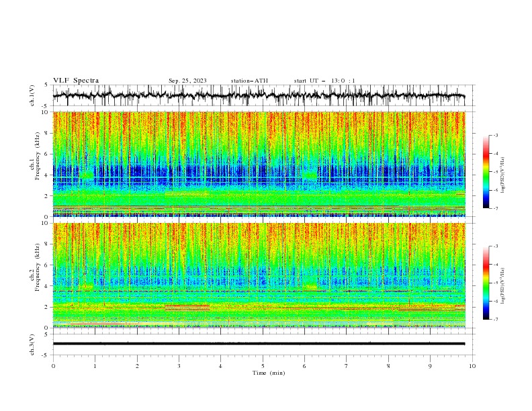Image resolution: width=532 pixels, height=411 pixels.
Task: Click the "-3" value atop the ch.1 colorbar
Action: (x=496, y=135)
